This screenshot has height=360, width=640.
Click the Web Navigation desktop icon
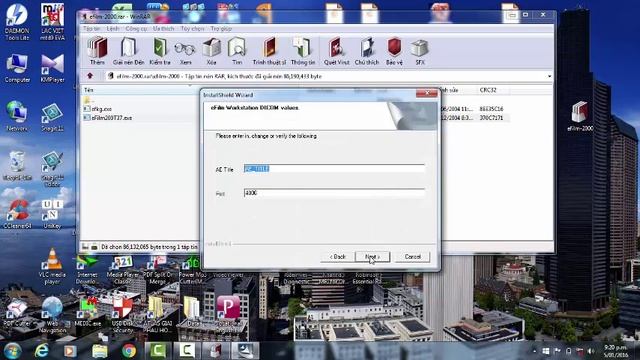click(52, 314)
